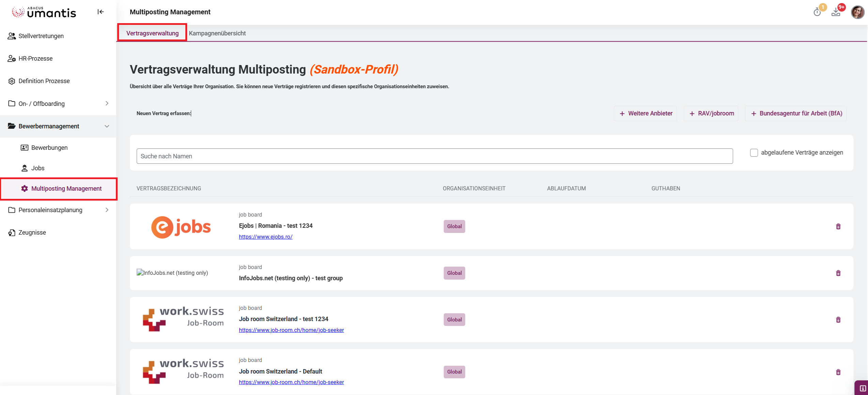Collapse the Bewerbermanagement section
Screen dimensions: 868x395
pyautogui.click(x=107, y=126)
